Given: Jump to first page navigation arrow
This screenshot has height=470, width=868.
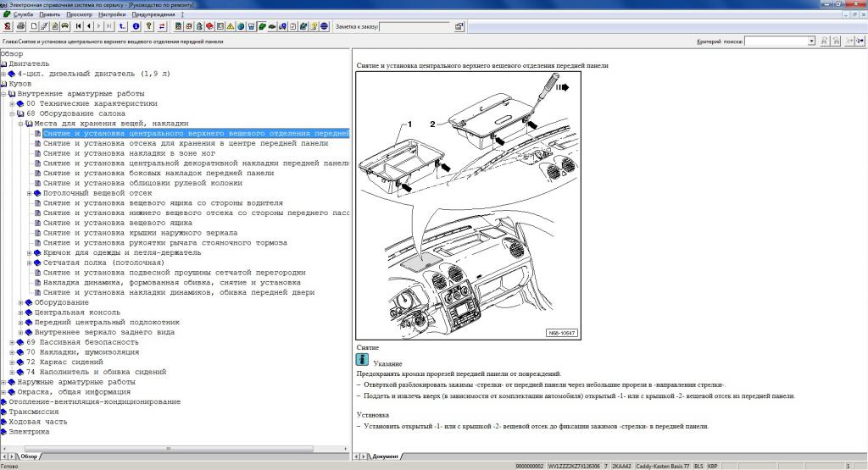Looking at the screenshot, I should [x=78, y=26].
